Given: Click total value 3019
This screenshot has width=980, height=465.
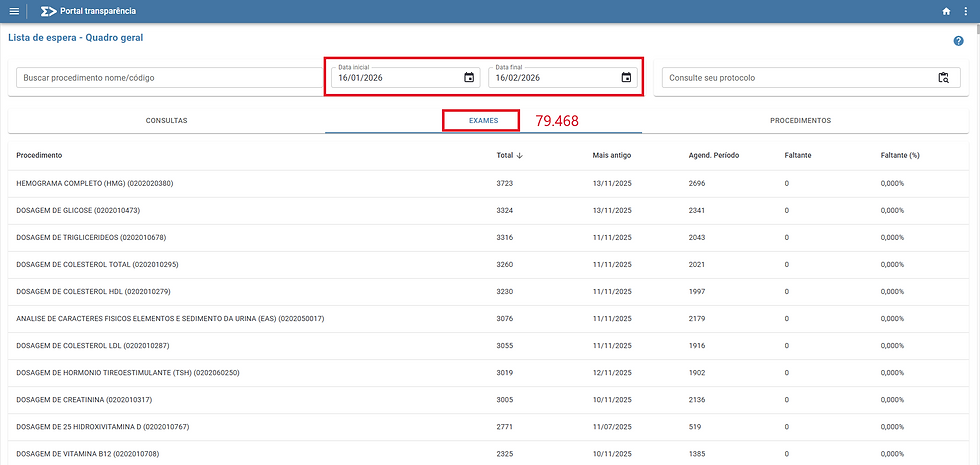Looking at the screenshot, I should (x=504, y=373).
